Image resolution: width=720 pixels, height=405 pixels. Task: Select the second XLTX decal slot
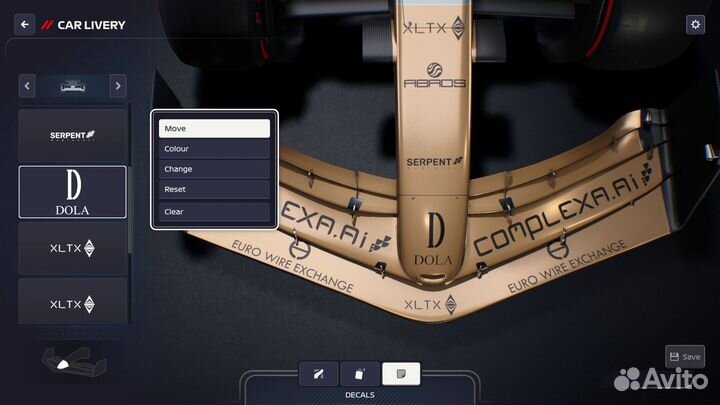pyautogui.click(x=73, y=302)
